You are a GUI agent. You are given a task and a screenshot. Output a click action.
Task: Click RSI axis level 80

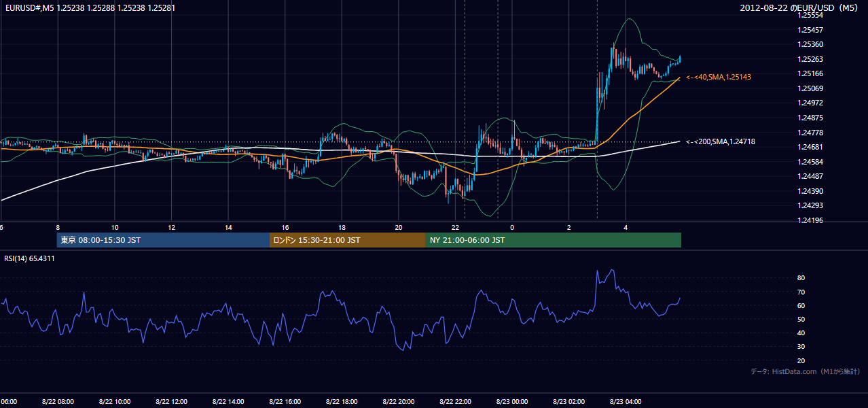[x=801, y=278]
